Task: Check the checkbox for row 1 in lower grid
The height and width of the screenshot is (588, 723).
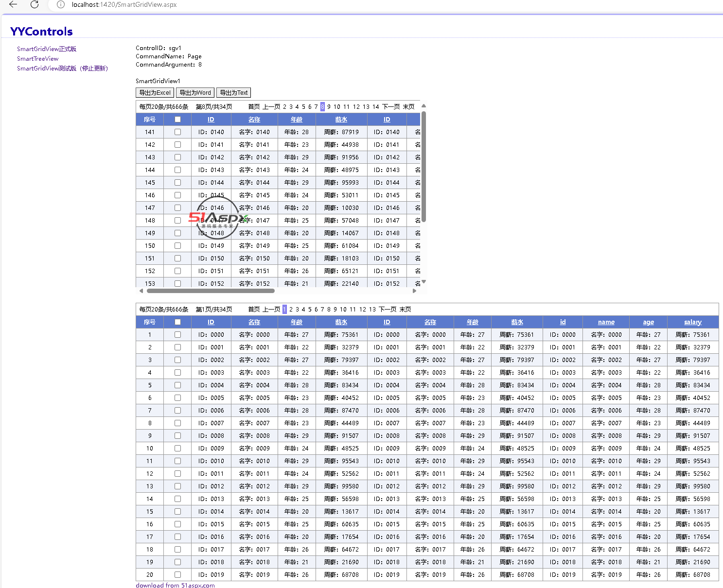Action: (x=177, y=335)
